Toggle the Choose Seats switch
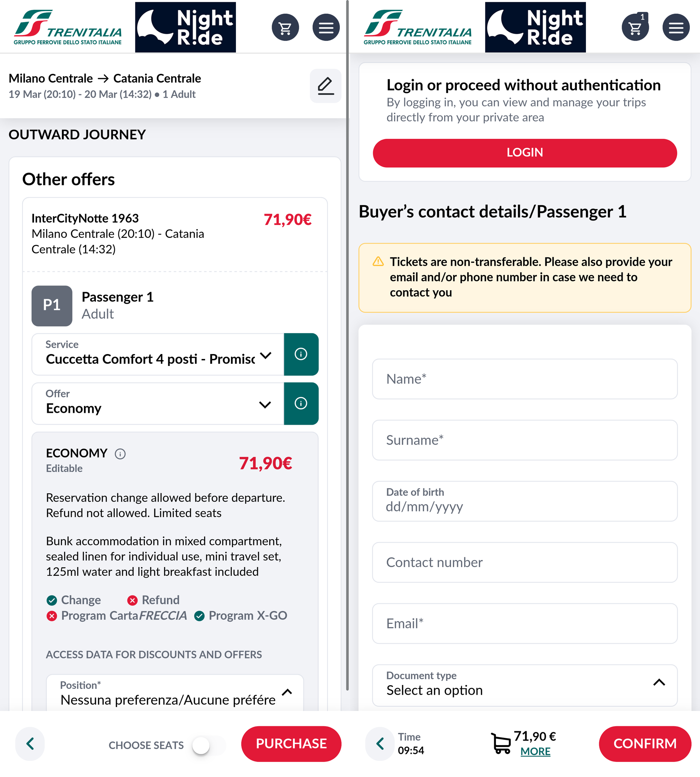The width and height of the screenshot is (700, 777). coord(203,745)
